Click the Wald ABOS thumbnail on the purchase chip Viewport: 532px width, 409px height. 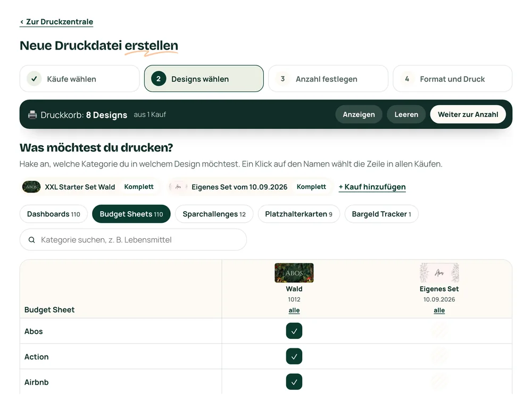point(31,187)
